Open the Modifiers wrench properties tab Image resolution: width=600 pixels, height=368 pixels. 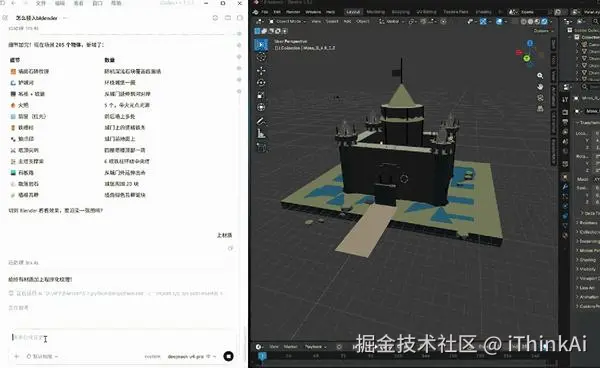[565, 187]
